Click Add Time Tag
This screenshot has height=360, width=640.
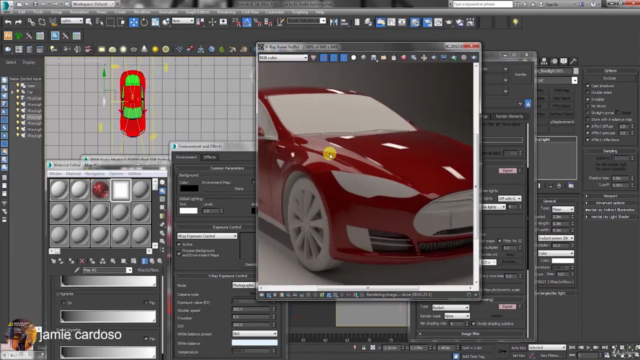click(x=473, y=356)
